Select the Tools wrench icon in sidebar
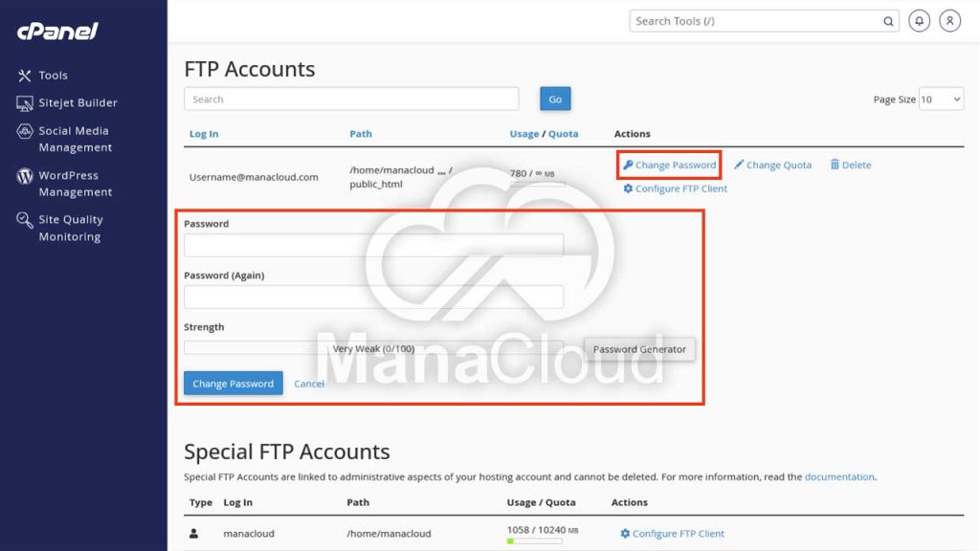The image size is (980, 551). [x=27, y=75]
